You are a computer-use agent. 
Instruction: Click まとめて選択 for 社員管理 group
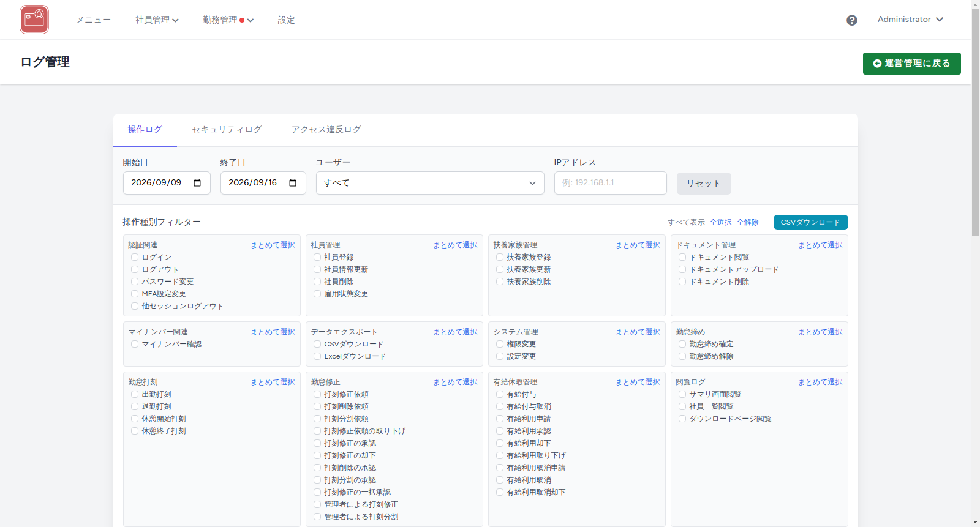[455, 245]
